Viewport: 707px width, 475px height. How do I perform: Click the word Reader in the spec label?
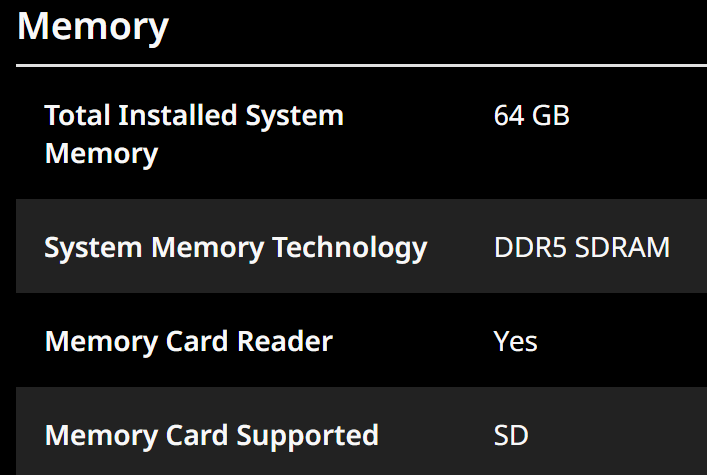coord(285,341)
